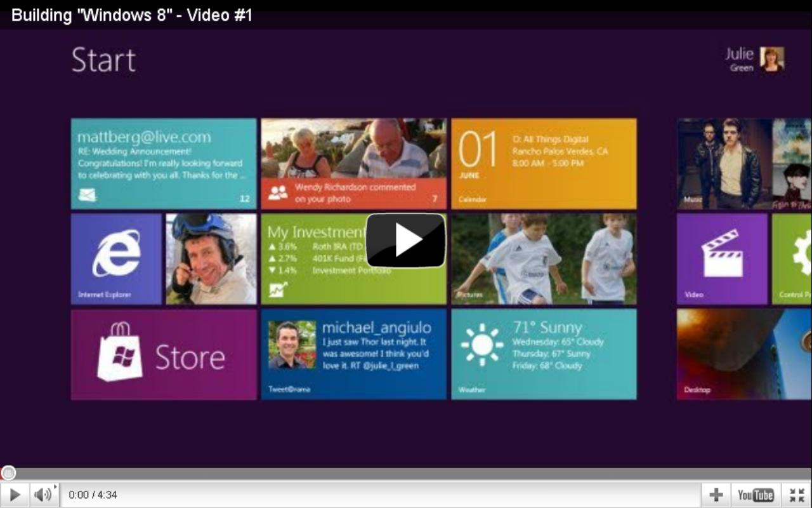Open the Music tile

744,164
